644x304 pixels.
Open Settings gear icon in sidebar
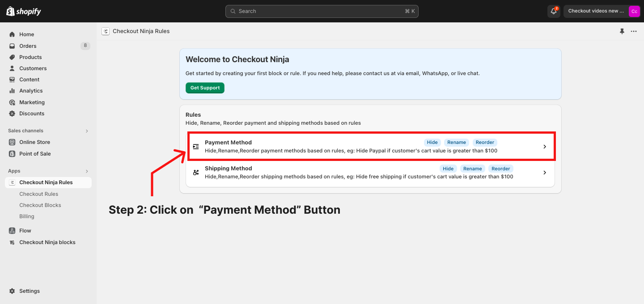[x=12, y=291]
